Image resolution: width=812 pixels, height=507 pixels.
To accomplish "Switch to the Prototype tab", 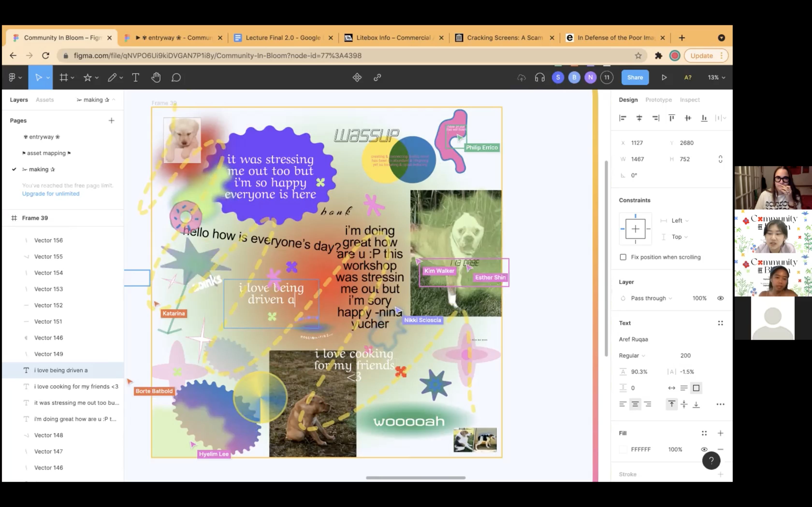I will tap(658, 99).
